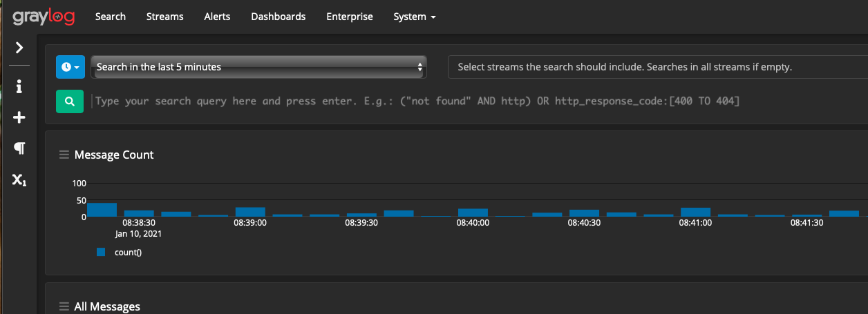
Task: Click the All Messages widget title
Action: pyautogui.click(x=107, y=307)
